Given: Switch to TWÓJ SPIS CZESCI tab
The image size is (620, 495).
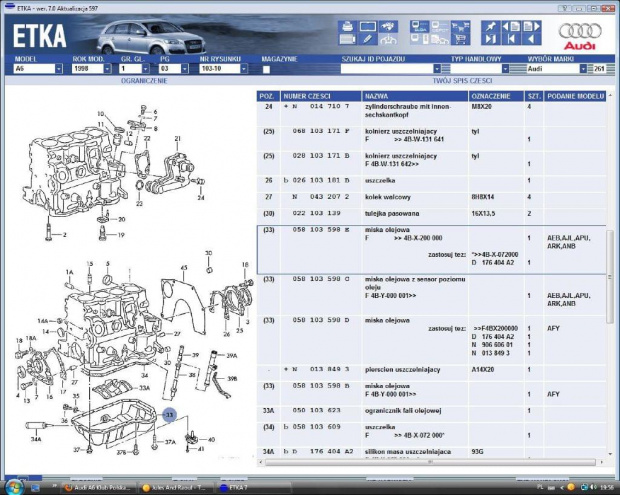Looking at the screenshot, I should point(462,81).
